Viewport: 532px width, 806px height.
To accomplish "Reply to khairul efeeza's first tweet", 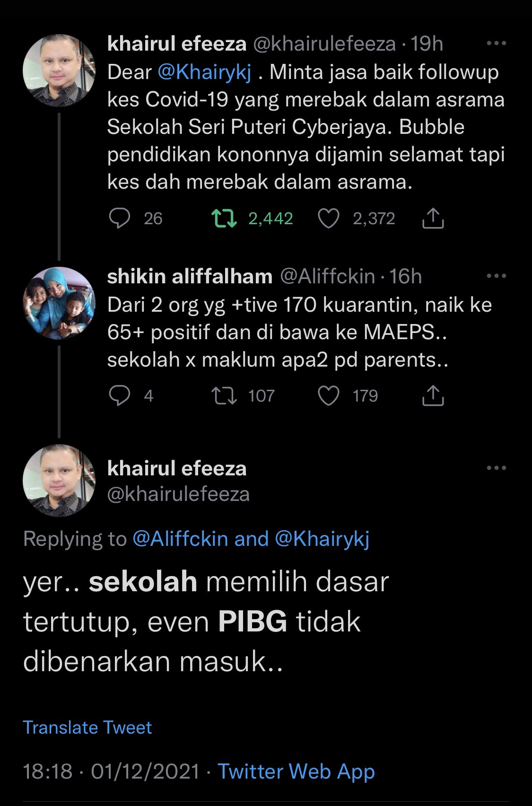I will point(119,219).
